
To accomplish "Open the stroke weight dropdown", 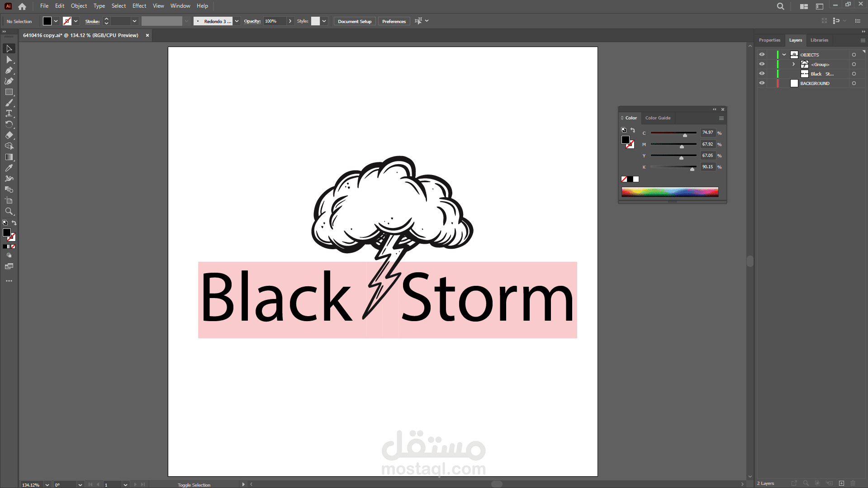I will (134, 21).
